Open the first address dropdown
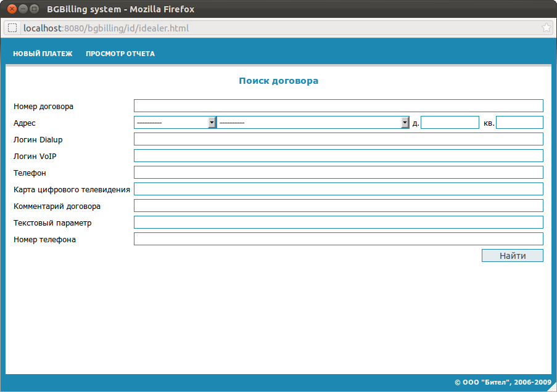This screenshot has height=392, width=557. coord(175,123)
